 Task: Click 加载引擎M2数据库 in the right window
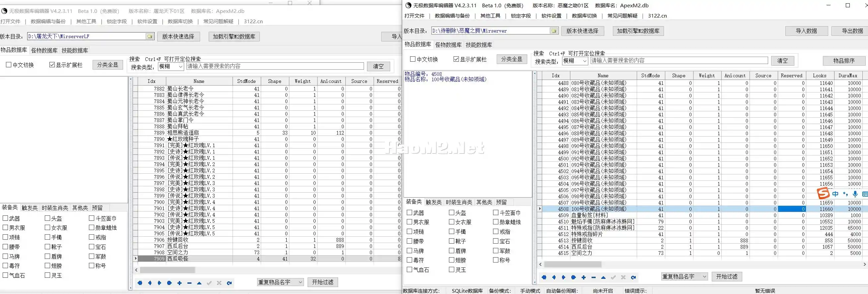click(638, 31)
